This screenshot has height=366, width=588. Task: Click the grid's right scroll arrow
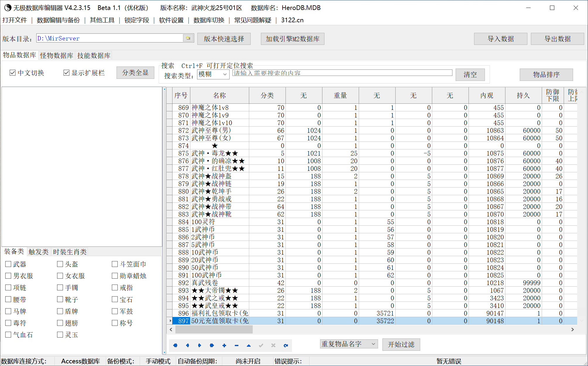tap(572, 330)
